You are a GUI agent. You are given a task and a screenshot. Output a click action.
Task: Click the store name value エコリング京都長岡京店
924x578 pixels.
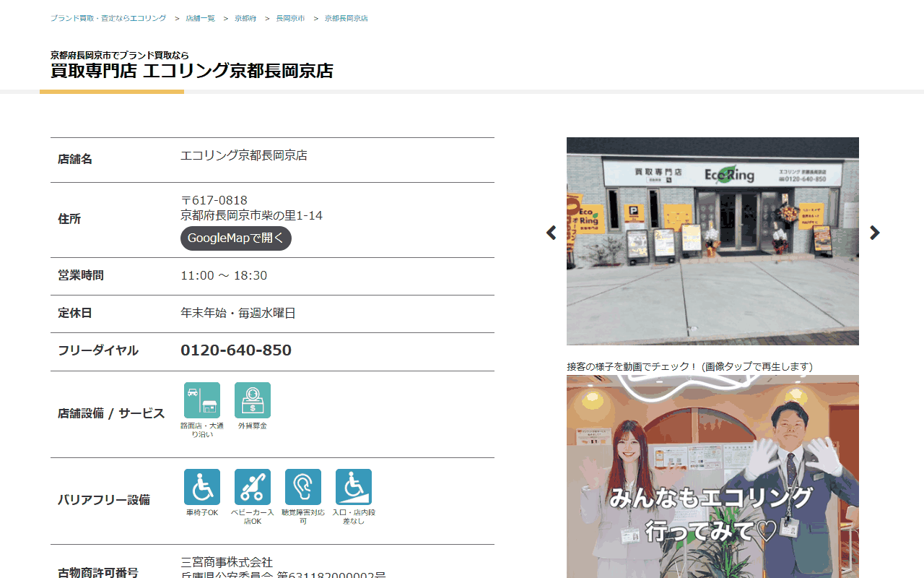pyautogui.click(x=244, y=155)
